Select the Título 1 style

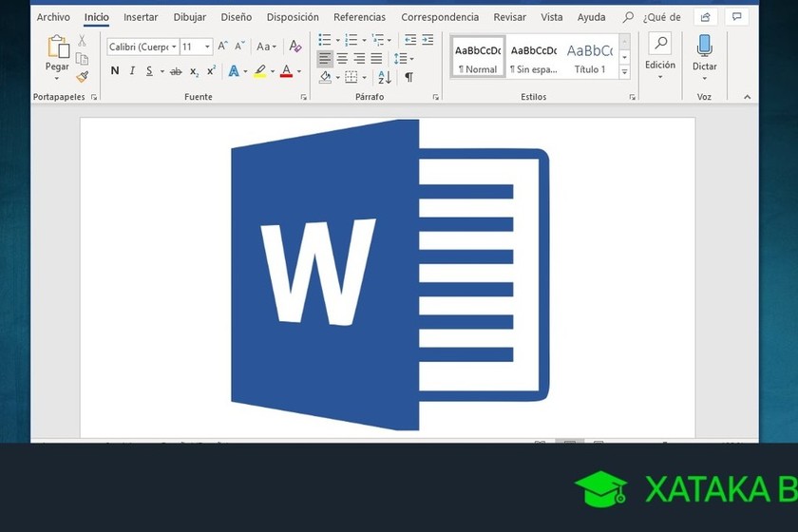(x=590, y=56)
